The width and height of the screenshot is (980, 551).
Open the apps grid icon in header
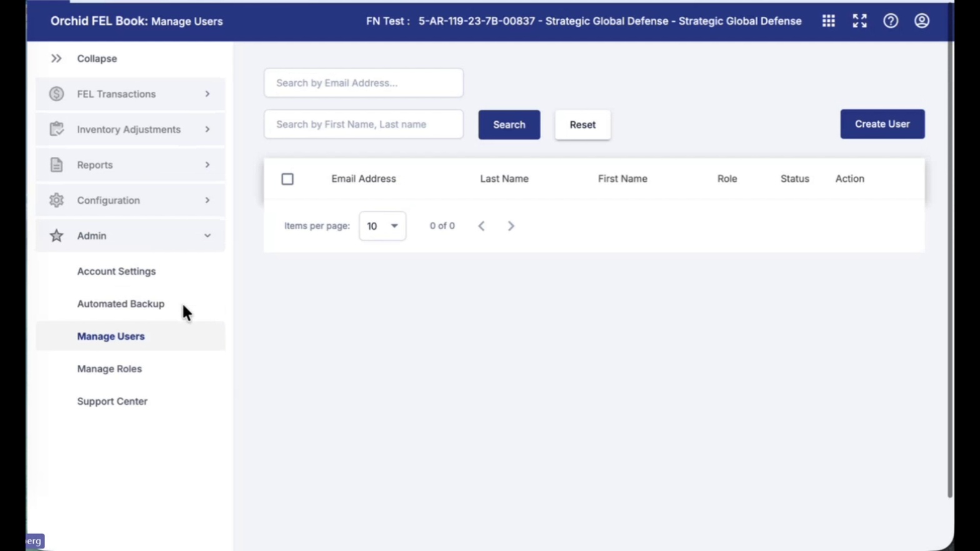point(828,21)
